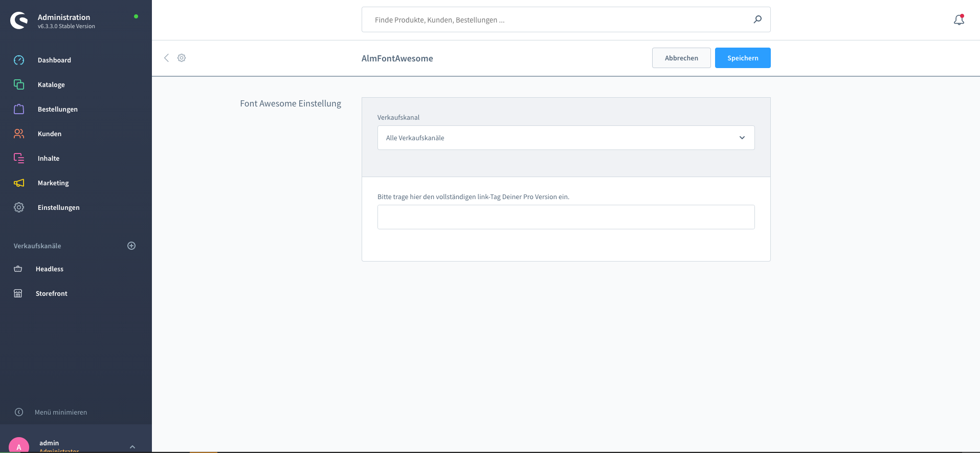Click the Bestellungen bag icon
This screenshot has width=980, height=453.
[19, 109]
